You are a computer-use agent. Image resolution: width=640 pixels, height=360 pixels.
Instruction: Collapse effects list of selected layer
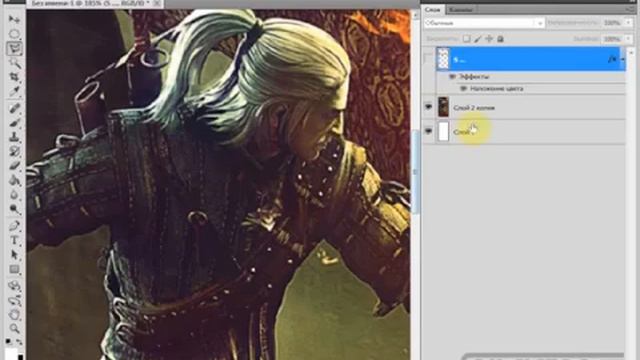tap(622, 59)
